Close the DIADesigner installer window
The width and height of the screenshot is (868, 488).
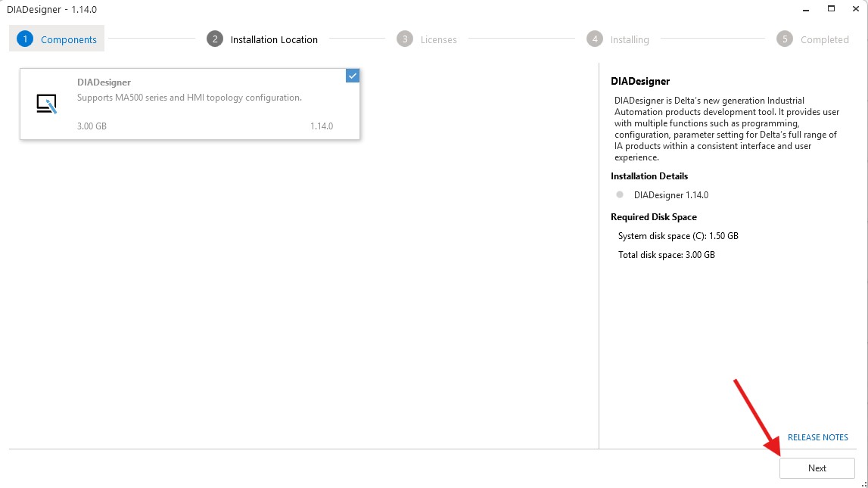tap(855, 9)
